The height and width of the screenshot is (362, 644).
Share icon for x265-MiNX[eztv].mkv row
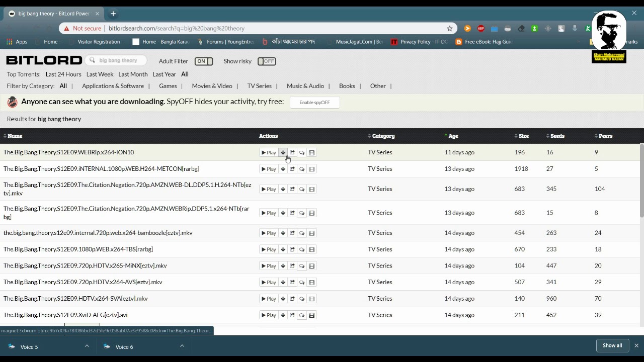pos(292,266)
